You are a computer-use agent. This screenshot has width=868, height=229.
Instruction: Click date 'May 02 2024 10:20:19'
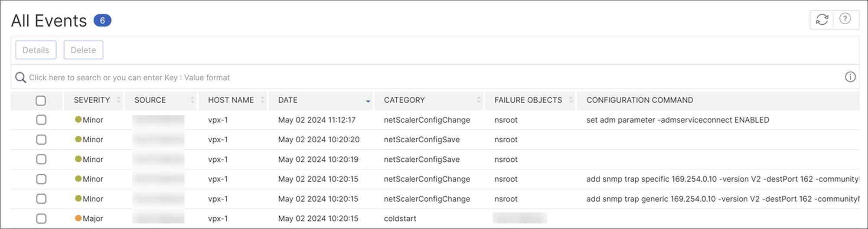[x=318, y=160]
